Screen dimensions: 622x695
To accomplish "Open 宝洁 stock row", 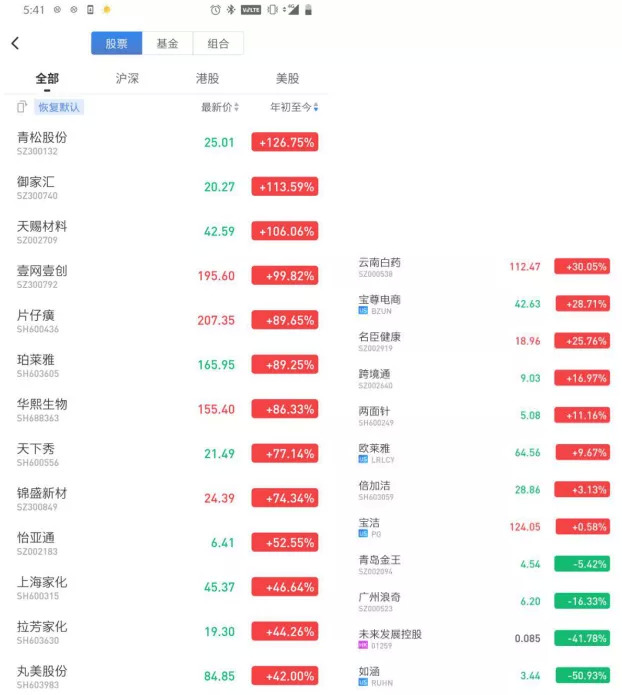I will (x=484, y=527).
